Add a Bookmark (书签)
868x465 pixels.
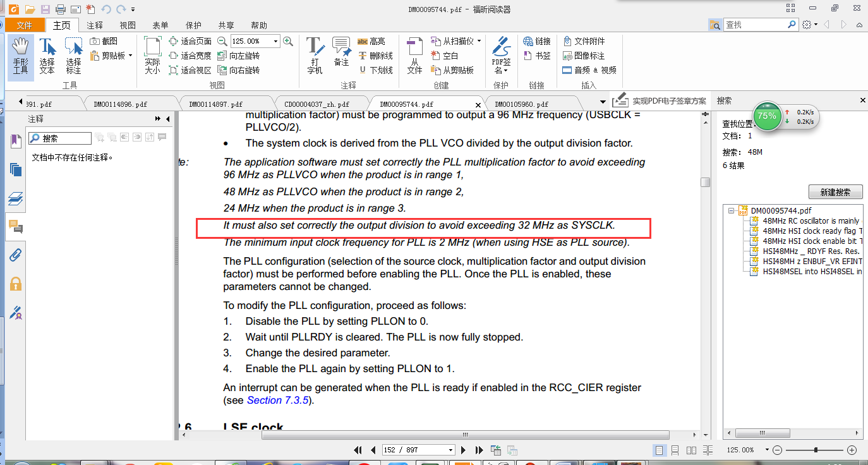[537, 56]
